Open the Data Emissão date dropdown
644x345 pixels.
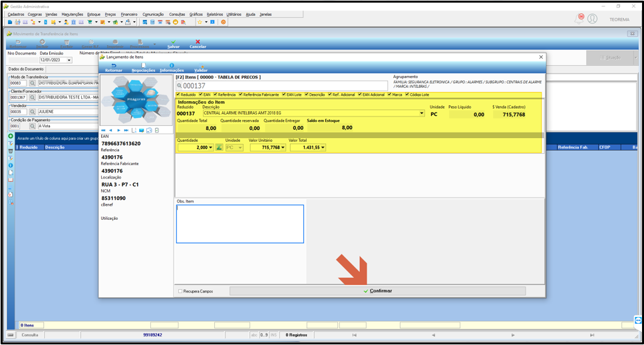(69, 60)
